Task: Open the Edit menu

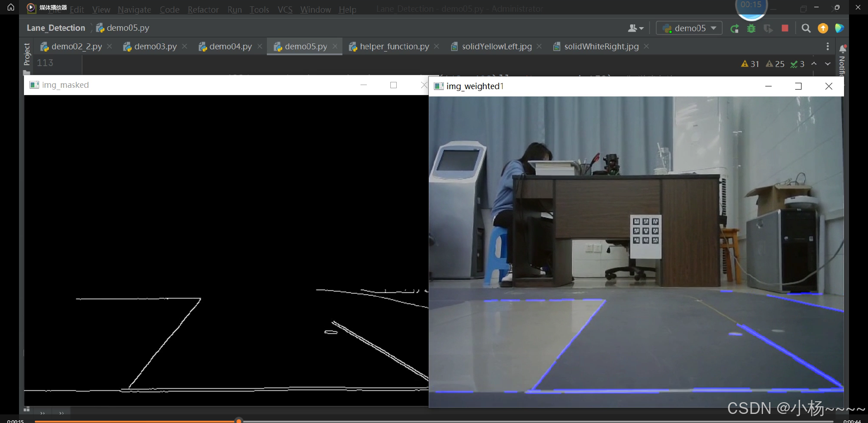Action: (77, 10)
